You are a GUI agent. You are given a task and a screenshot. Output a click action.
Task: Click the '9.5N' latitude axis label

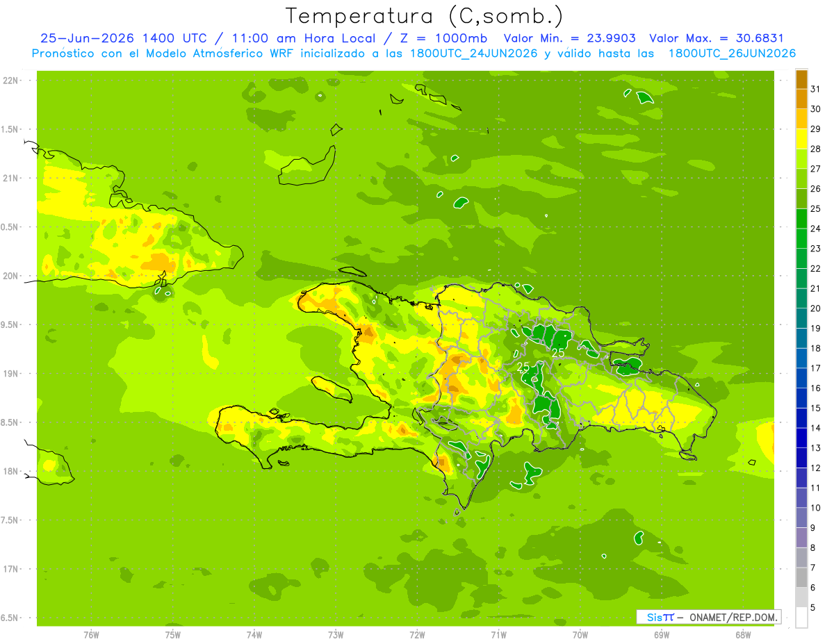[x=10, y=324]
